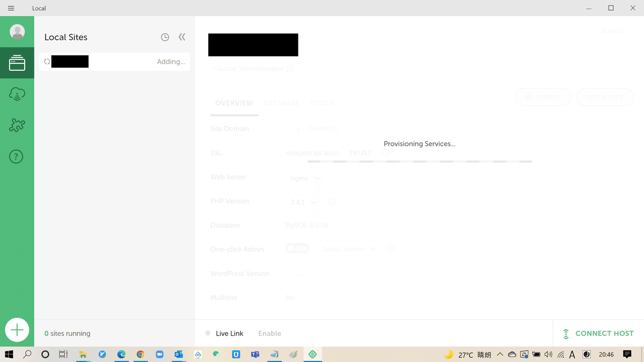Click the spinning sync icon in site row

coord(47,62)
